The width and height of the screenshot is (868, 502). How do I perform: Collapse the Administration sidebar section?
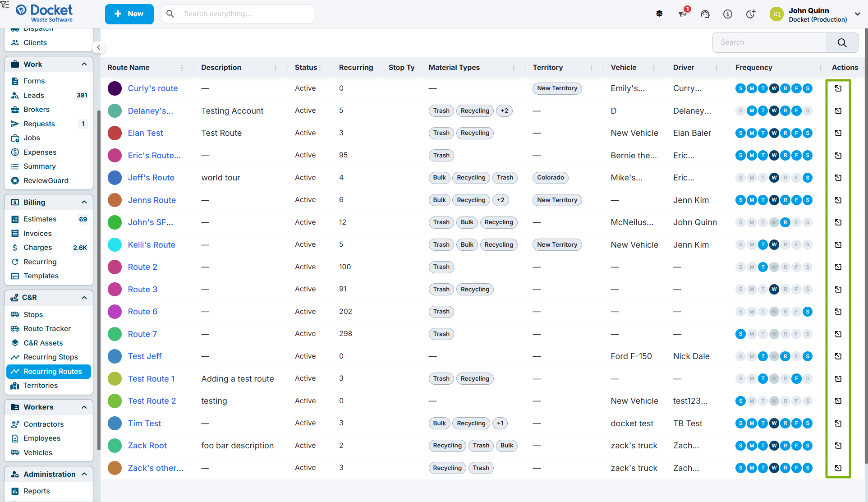[84, 474]
